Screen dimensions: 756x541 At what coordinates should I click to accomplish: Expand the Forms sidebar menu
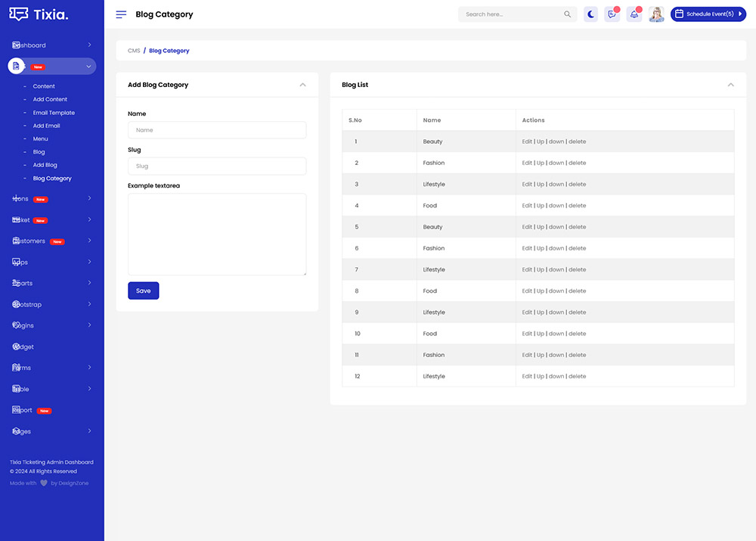[x=89, y=368]
